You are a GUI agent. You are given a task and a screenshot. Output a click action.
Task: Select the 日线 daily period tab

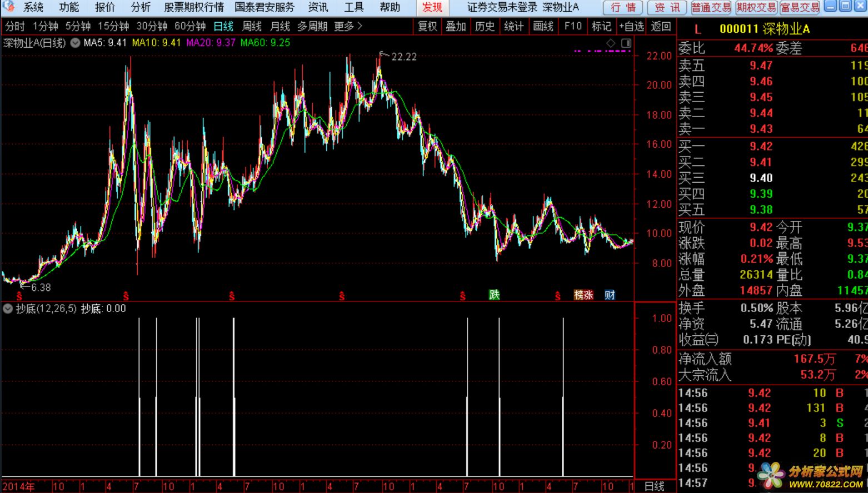coord(223,26)
